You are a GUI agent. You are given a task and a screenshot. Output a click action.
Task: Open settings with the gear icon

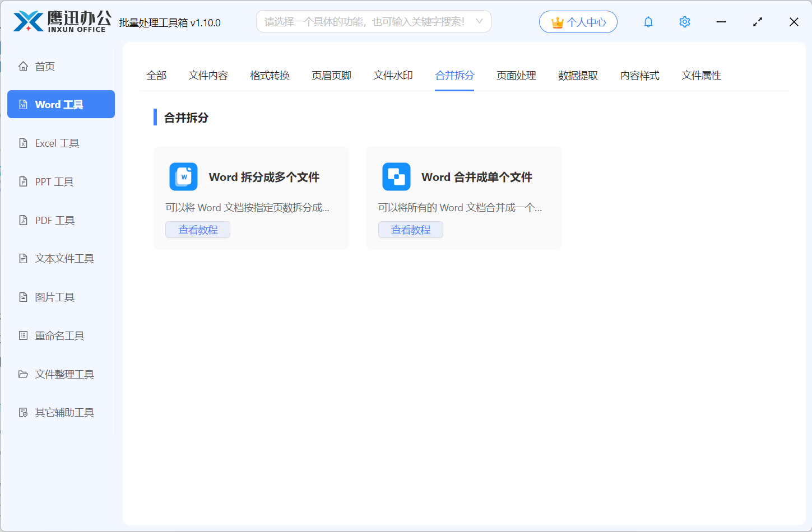684,22
